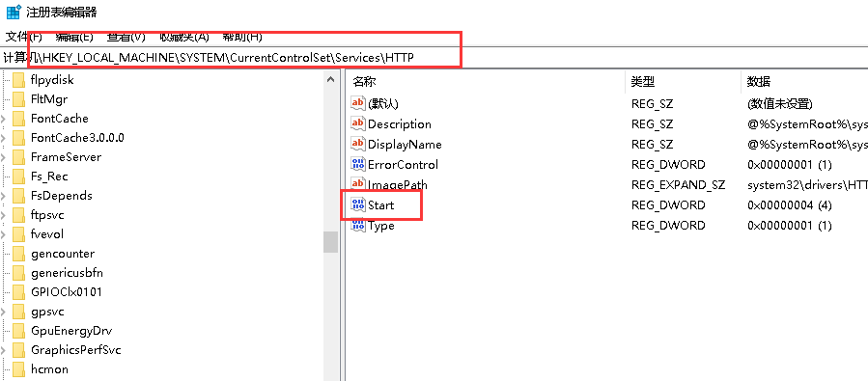Expand the FontCache3.0.0.0 key
868x381 pixels.
[3, 138]
